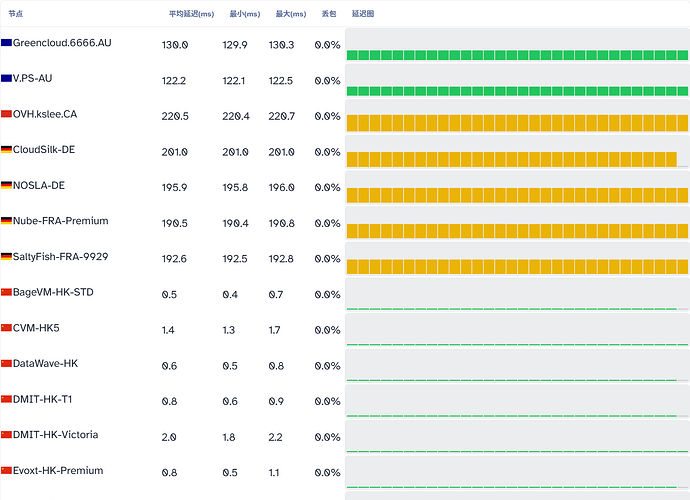Click DataWave-HK latency chart
The image size is (690, 500).
pyautogui.click(x=517, y=366)
